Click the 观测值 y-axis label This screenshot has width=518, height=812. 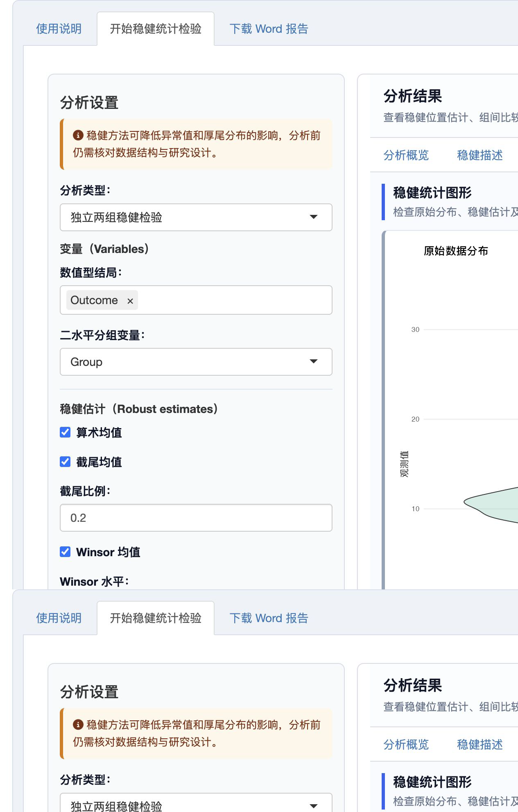pyautogui.click(x=404, y=464)
